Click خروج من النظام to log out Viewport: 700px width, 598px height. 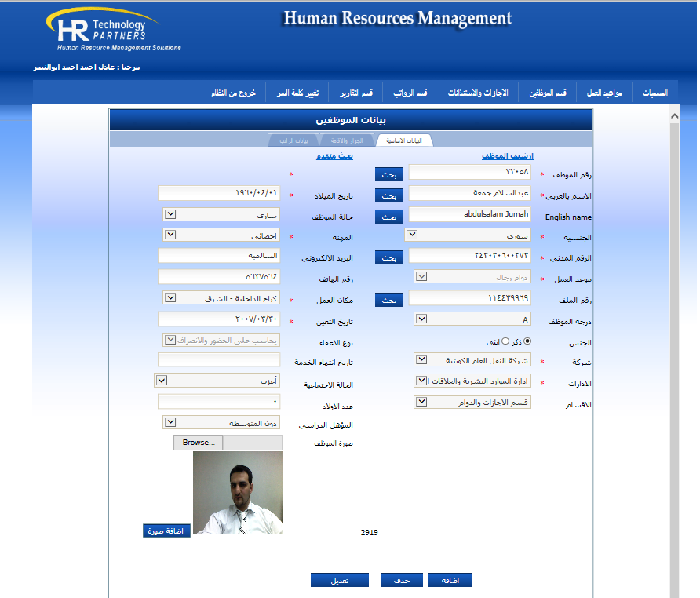pos(233,93)
